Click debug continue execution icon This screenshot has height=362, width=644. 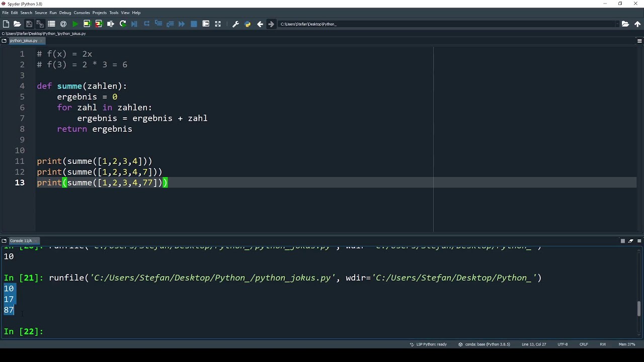[x=182, y=24]
